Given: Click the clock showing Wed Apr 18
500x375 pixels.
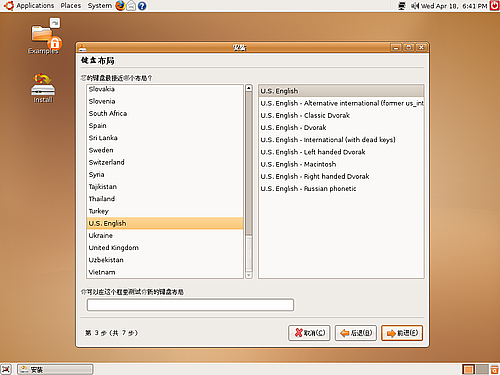Looking at the screenshot, I should (454, 6).
